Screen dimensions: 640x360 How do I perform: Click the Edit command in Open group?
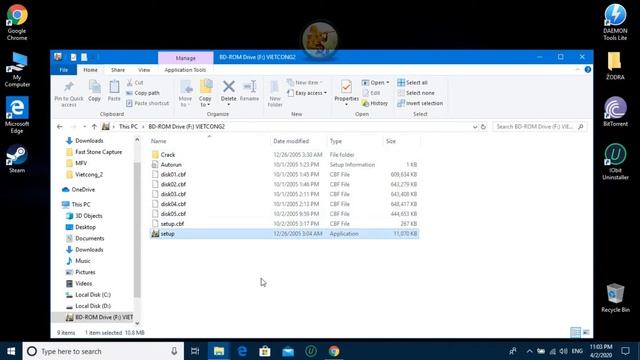click(371, 93)
